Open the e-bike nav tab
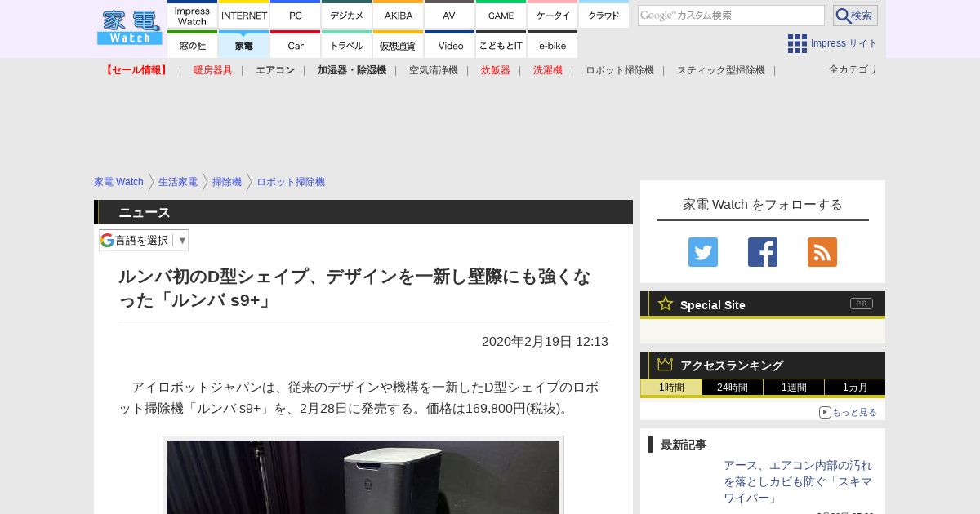 click(x=553, y=45)
